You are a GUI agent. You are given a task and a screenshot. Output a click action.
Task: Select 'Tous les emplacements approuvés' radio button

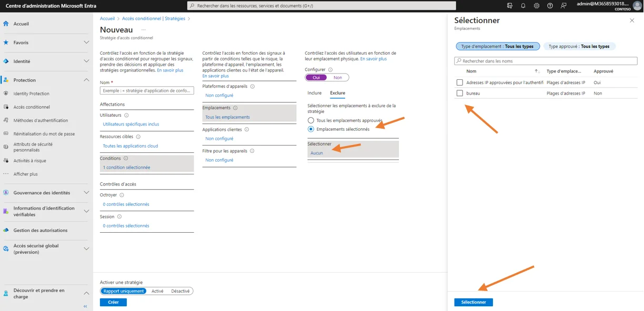311,120
